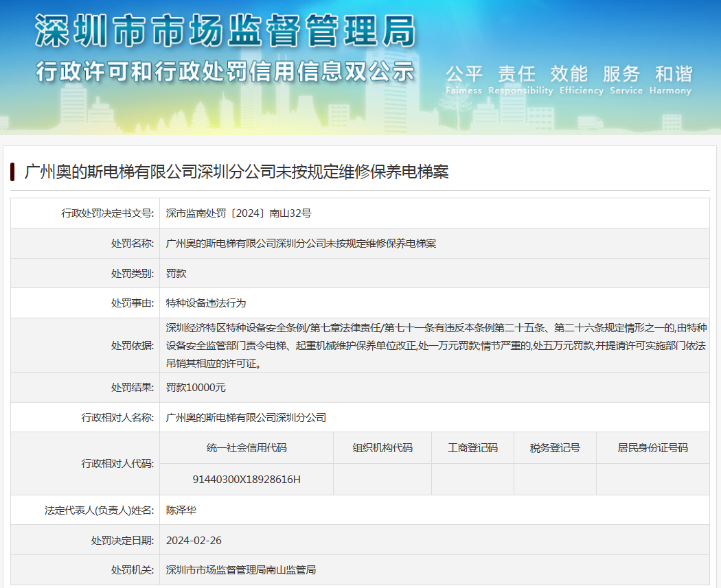
Task: Click the 公平 Fairness slogan
Action: [x=463, y=80]
